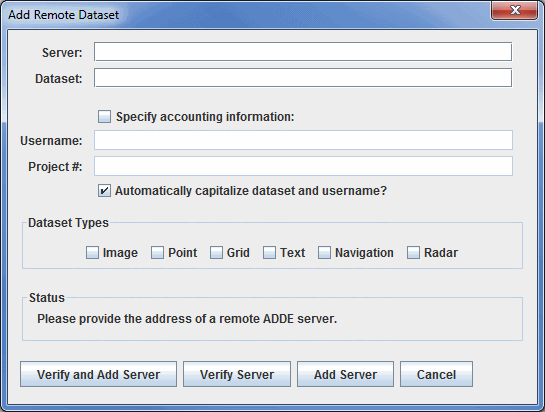Focus the Username text field

303,140
